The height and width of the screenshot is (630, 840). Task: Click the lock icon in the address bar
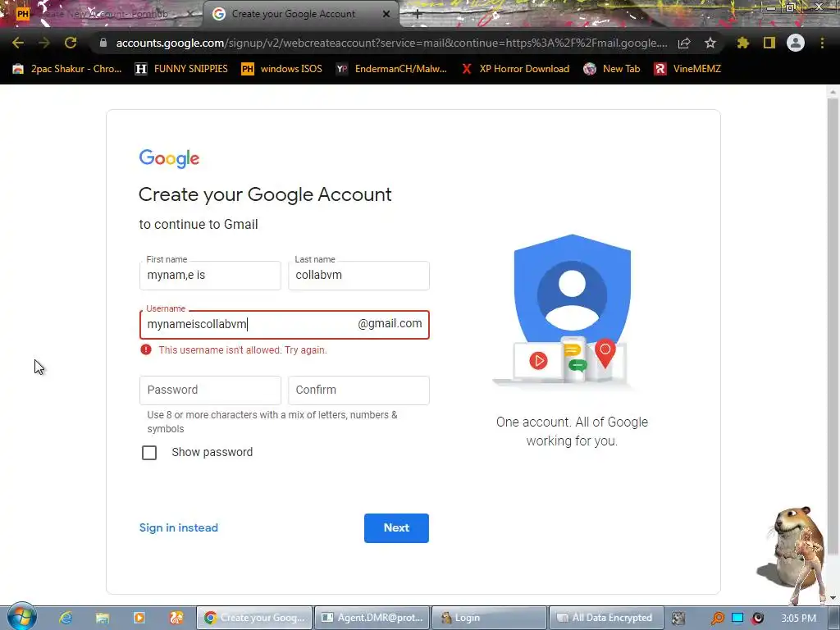(x=103, y=43)
